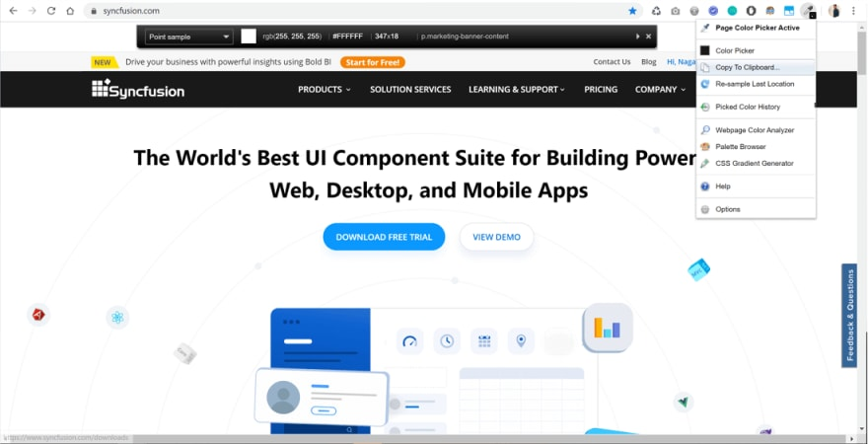The image size is (868, 444).
Task: Click the Syncfusion logo
Action: [x=138, y=89]
